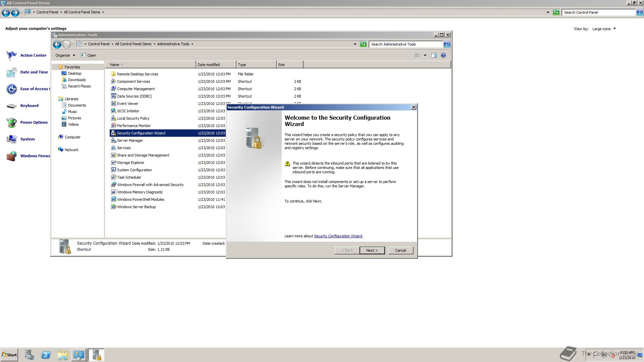The height and width of the screenshot is (362, 644).
Task: Click Help icon in Administrative Tools toolbar
Action: (443, 55)
